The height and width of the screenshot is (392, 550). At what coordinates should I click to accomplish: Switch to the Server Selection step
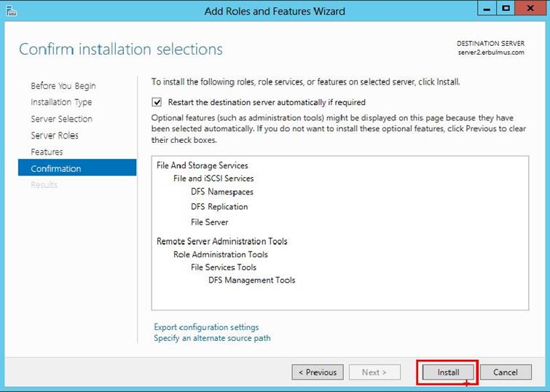click(x=61, y=119)
